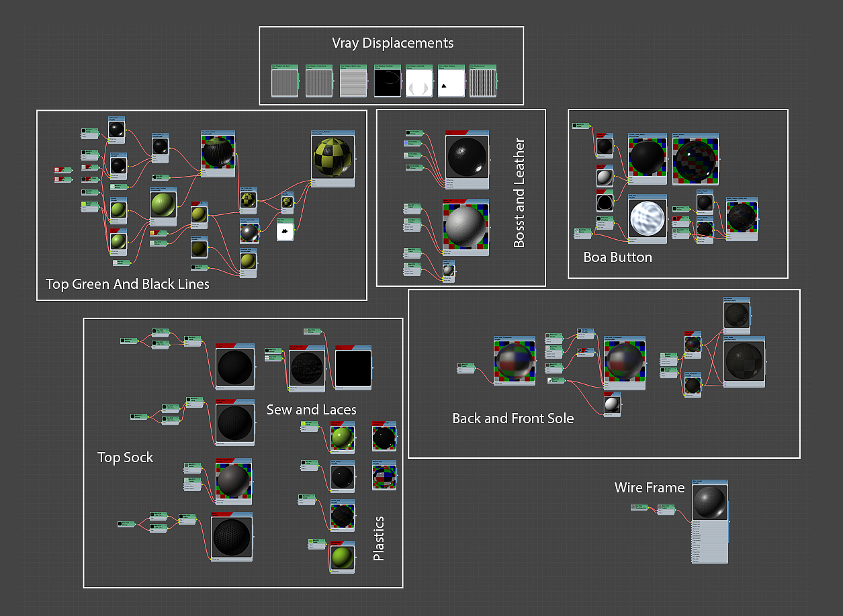Select the checkered transparent node in Plastics
This screenshot has width=843, height=616.
(384, 476)
